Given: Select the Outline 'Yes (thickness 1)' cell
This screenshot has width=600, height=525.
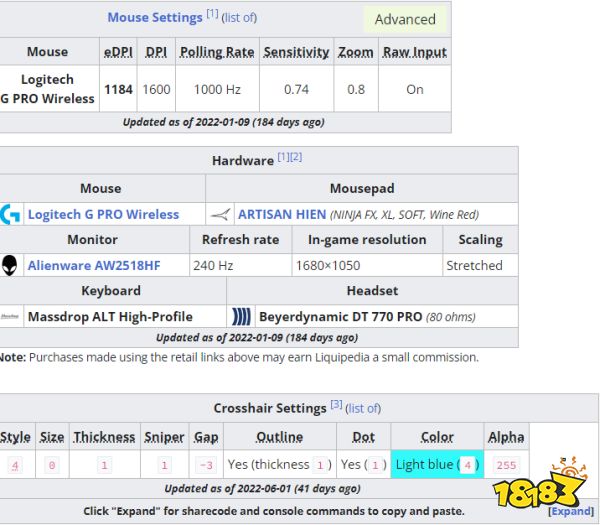Looking at the screenshot, I should [x=280, y=464].
